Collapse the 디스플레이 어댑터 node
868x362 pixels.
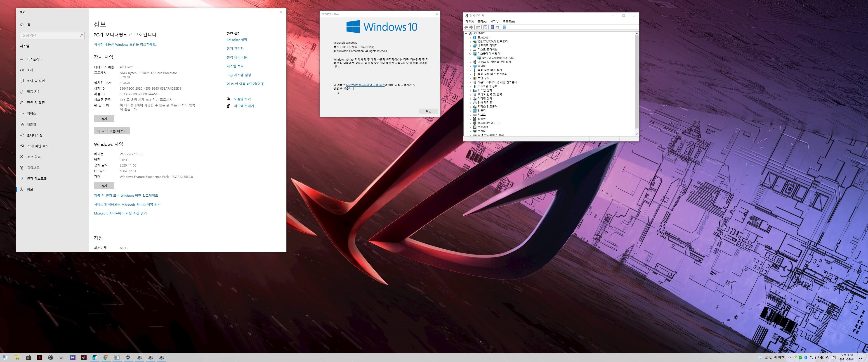pyautogui.click(x=470, y=54)
